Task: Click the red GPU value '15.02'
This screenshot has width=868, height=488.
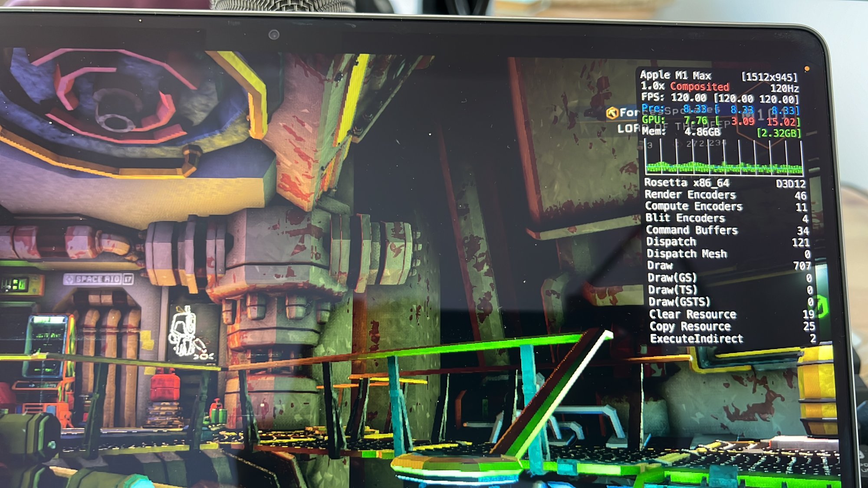Action: [781, 122]
